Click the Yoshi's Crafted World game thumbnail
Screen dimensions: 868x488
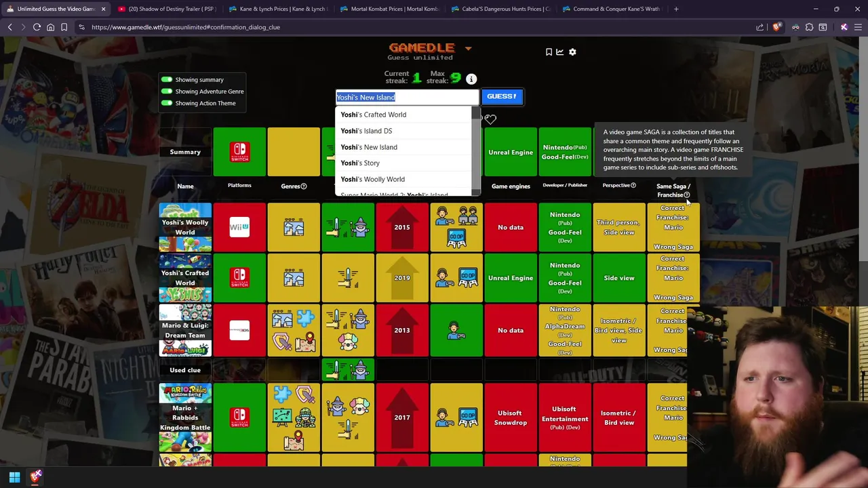click(x=185, y=278)
